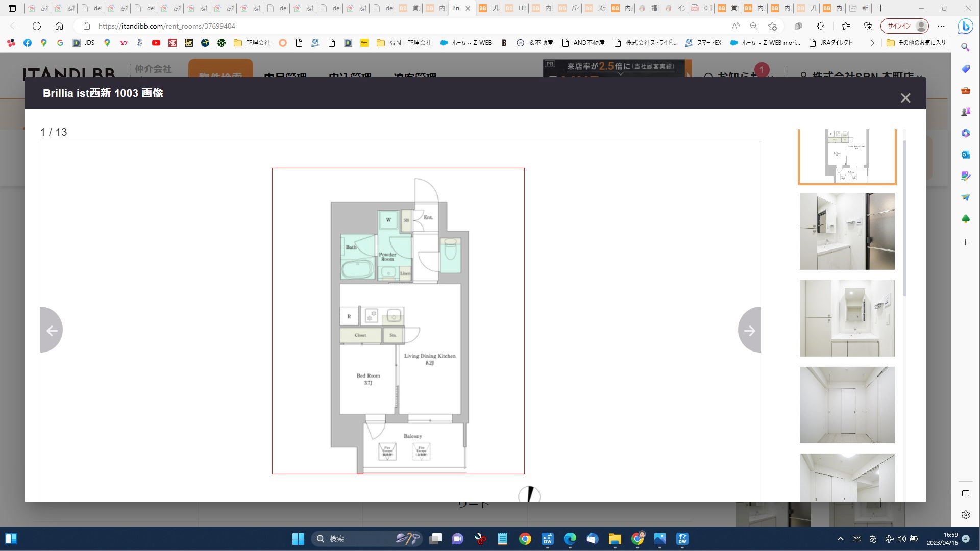The height and width of the screenshot is (551, 980).
Task: Go to the next image with right arrow
Action: click(x=749, y=330)
